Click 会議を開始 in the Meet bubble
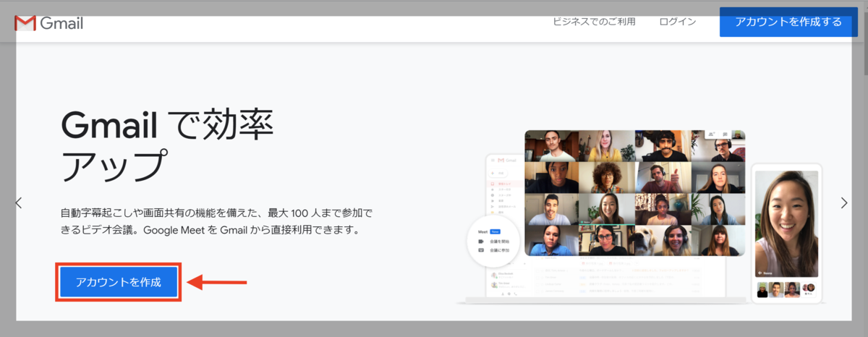Viewport: 868px width, 337px height. (x=498, y=241)
